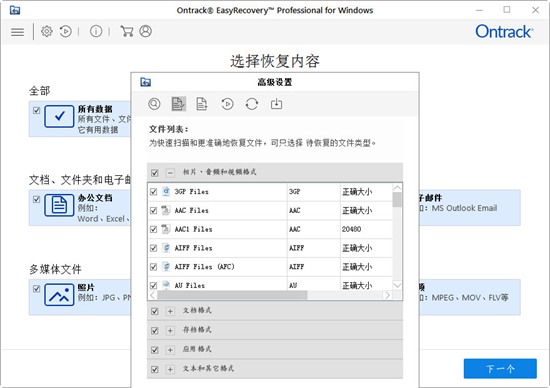The height and width of the screenshot is (388, 550).
Task: Select the AU Files row name
Action: [x=190, y=285]
